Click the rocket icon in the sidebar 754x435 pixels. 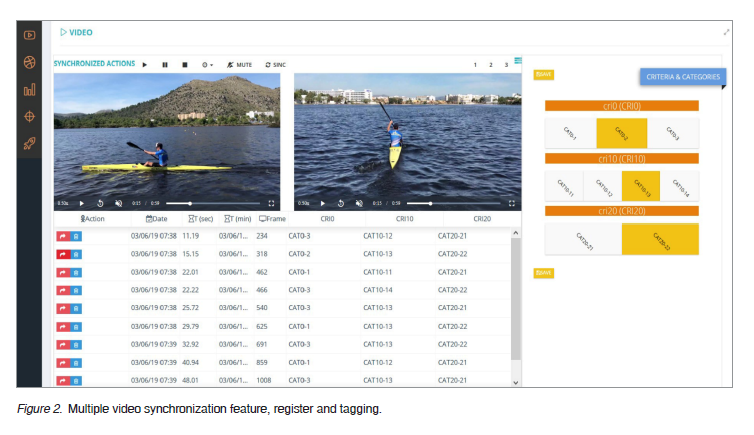click(30, 144)
